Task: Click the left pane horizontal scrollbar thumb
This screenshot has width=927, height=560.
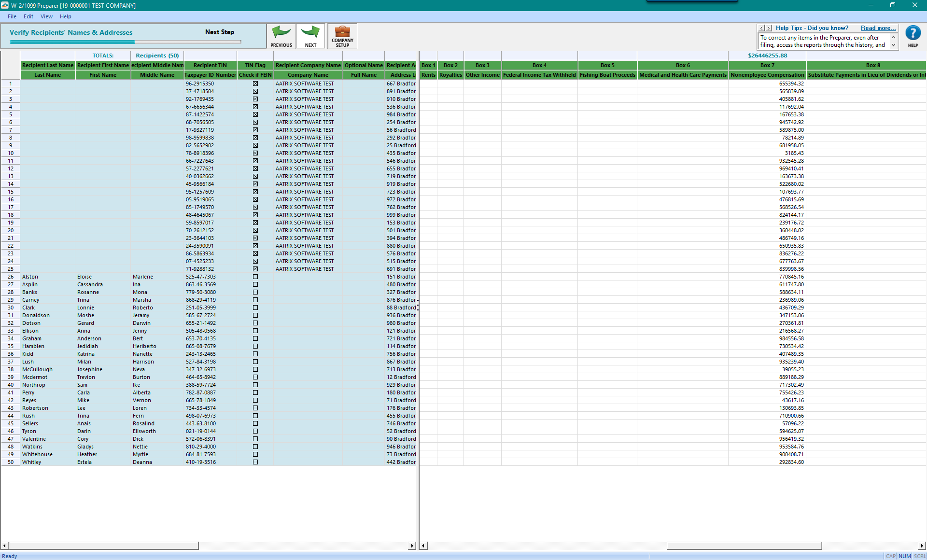Action: (103, 546)
